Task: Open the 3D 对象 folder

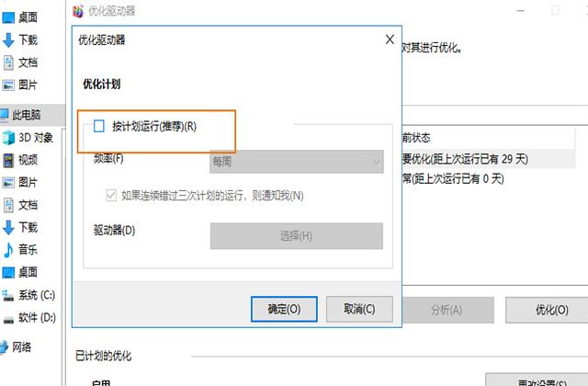Action: [x=28, y=138]
